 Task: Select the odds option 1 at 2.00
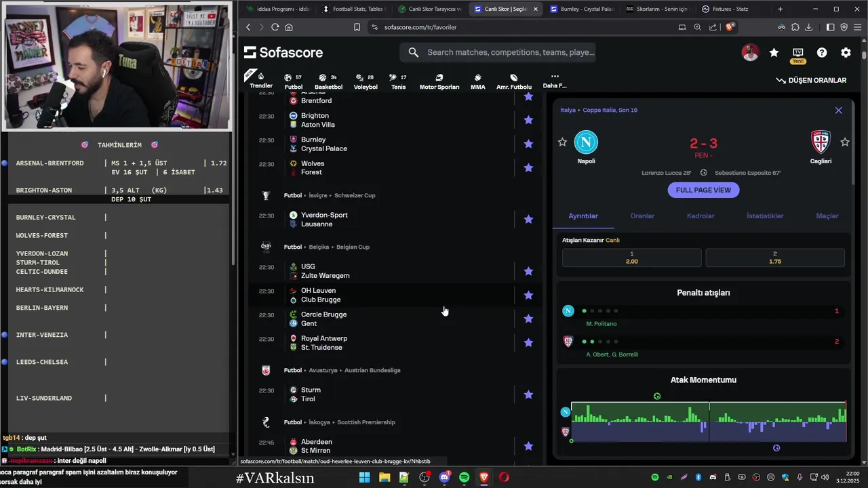[x=632, y=258]
